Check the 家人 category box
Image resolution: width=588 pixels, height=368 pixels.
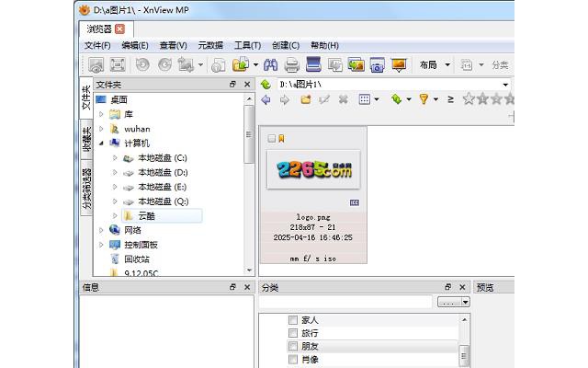click(x=293, y=320)
